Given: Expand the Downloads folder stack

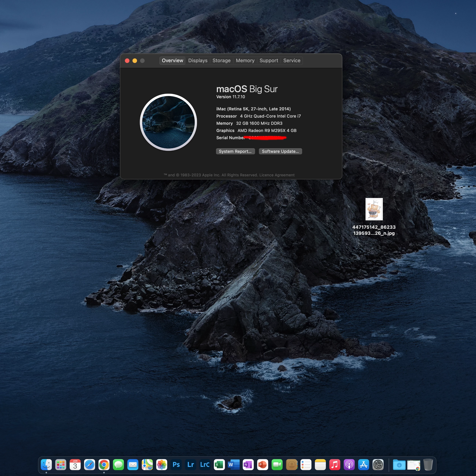Looking at the screenshot, I should (399, 465).
